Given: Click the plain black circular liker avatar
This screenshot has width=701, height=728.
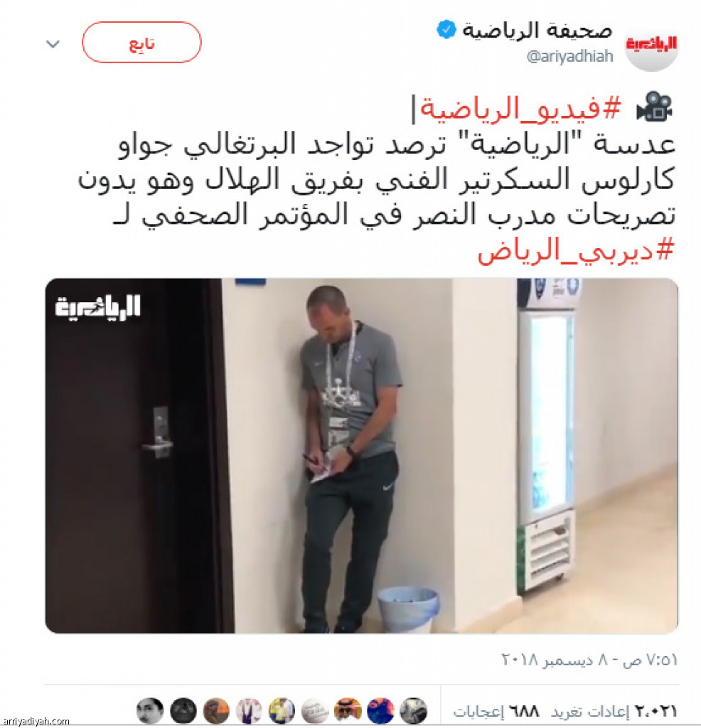Looking at the screenshot, I should point(183,711).
